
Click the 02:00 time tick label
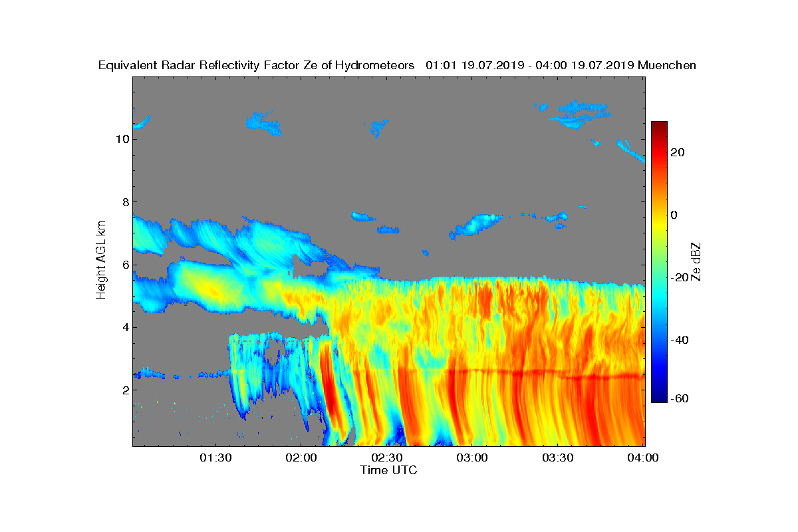coord(301,458)
